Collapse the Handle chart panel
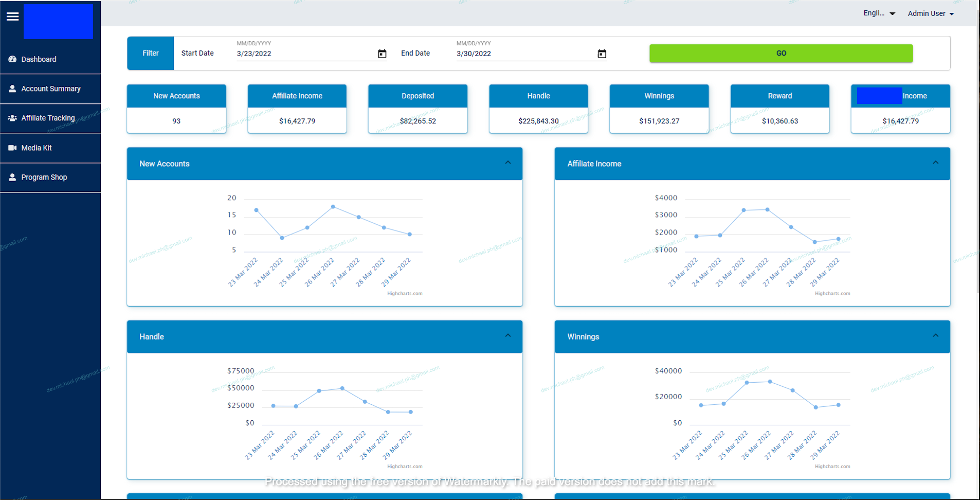 [x=507, y=335]
